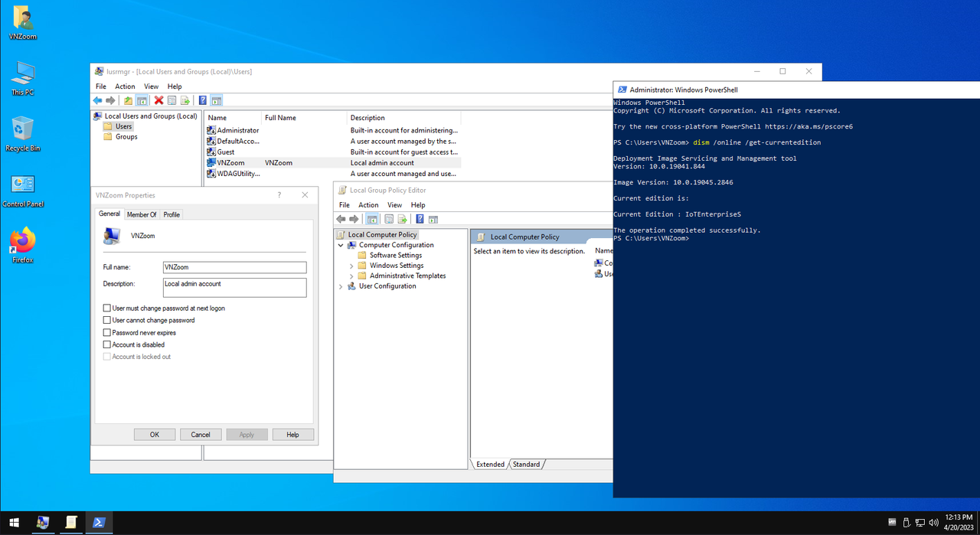Click Export List icon in lusrmgr toolbar

click(x=185, y=100)
